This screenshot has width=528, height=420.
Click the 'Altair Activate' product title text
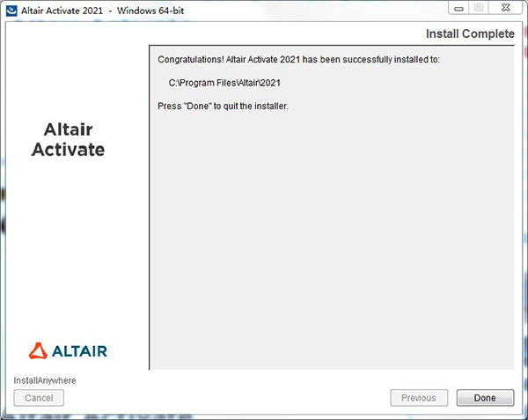coord(68,139)
